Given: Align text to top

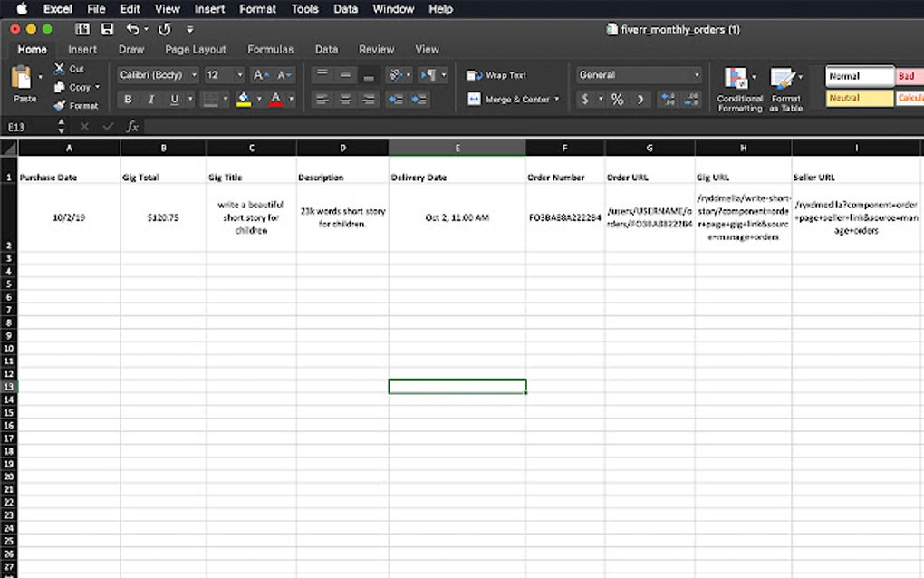Looking at the screenshot, I should click(x=322, y=75).
